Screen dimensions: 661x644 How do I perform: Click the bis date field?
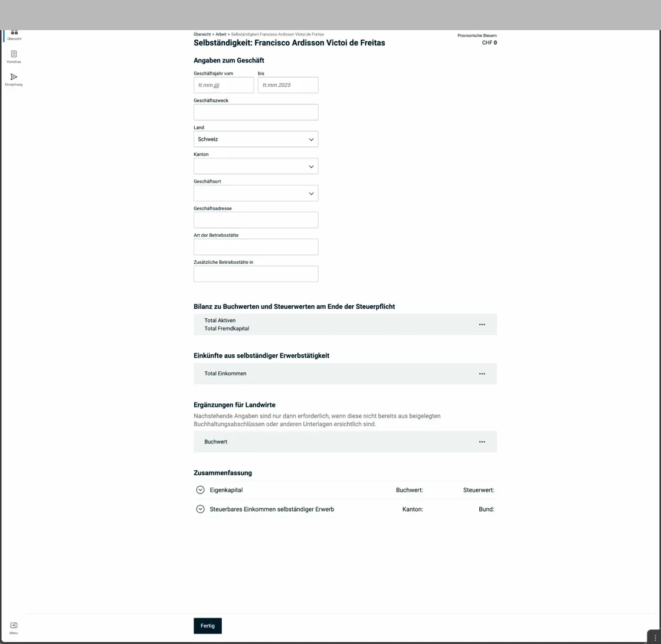tap(288, 85)
